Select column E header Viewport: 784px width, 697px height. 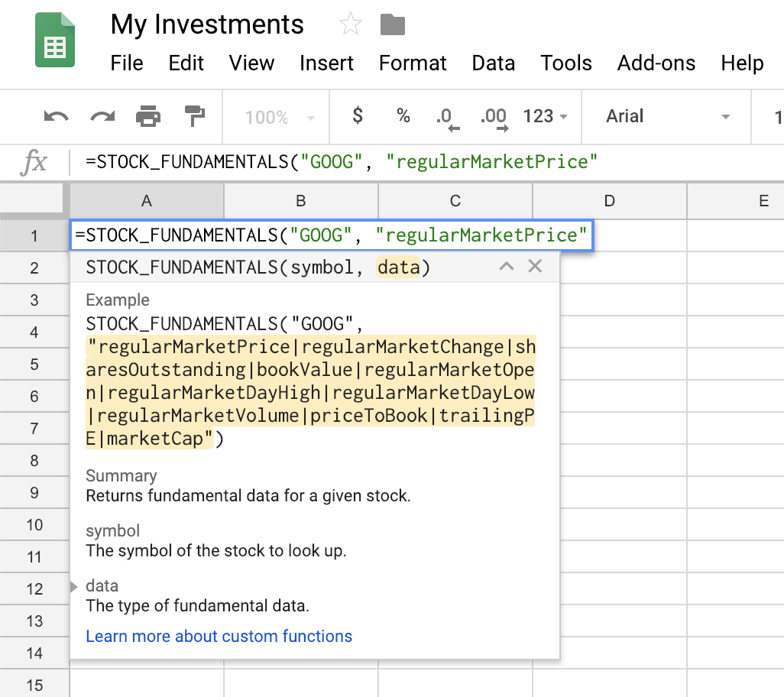(x=737, y=201)
